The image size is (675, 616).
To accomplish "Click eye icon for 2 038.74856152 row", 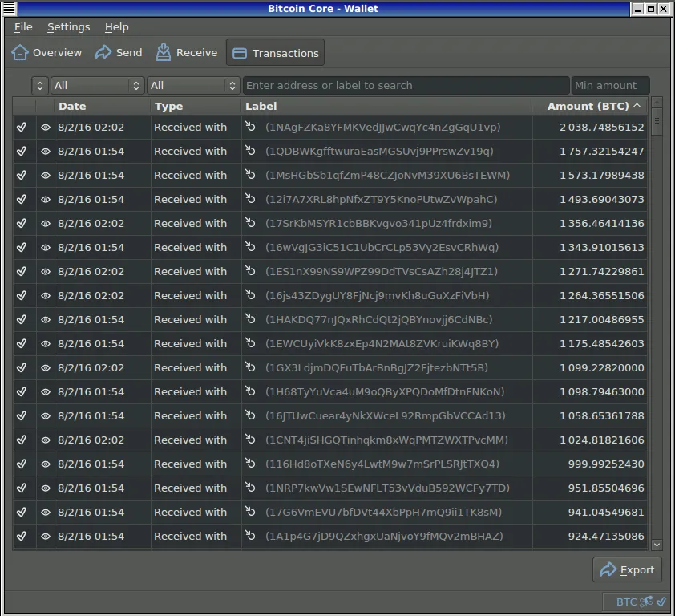I will tap(45, 127).
